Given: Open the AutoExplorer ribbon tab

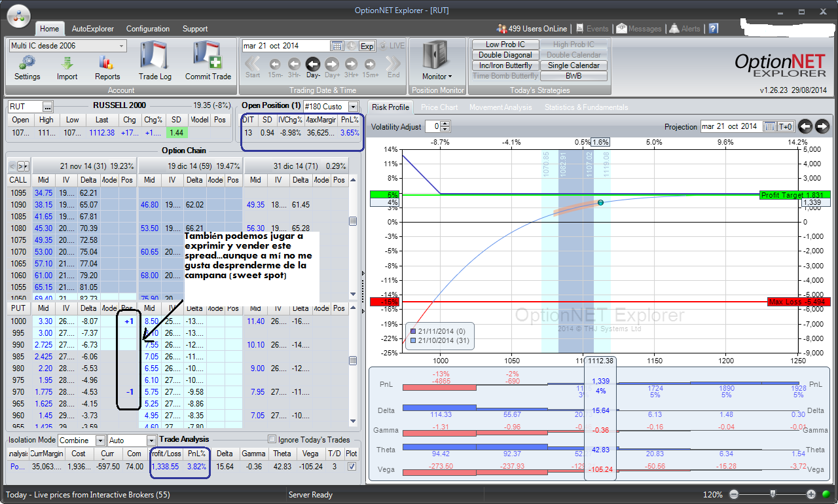Looking at the screenshot, I should coord(92,29).
